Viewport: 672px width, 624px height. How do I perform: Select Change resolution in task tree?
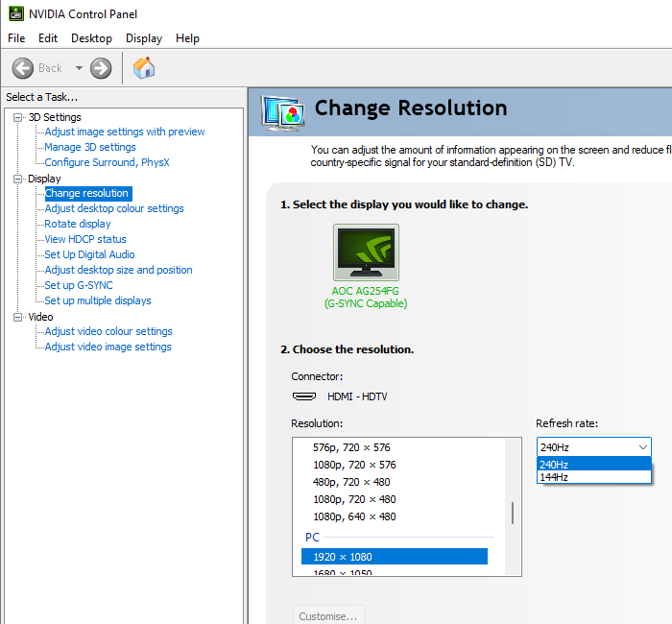(x=86, y=193)
